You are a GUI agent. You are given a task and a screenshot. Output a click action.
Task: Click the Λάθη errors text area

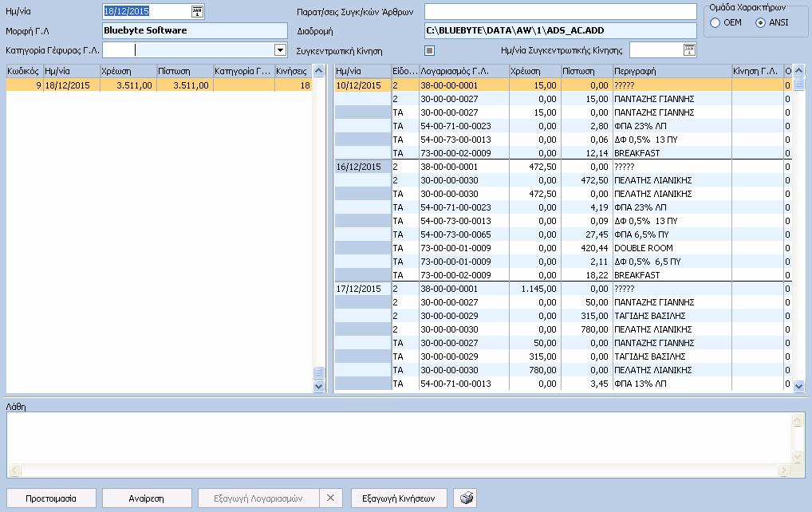tap(399, 439)
